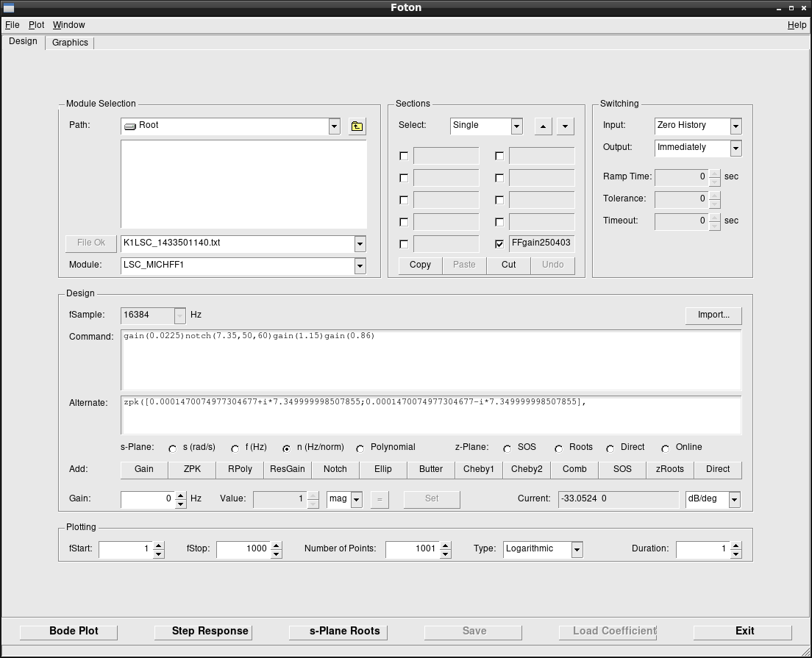This screenshot has width=812, height=658.
Task: Go up one folder level icon
Action: (357, 126)
